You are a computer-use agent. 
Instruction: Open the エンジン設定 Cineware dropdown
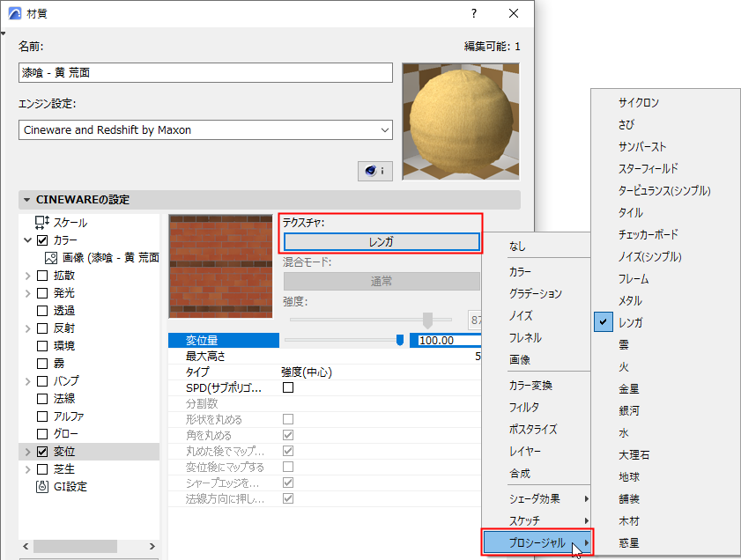[x=205, y=129]
